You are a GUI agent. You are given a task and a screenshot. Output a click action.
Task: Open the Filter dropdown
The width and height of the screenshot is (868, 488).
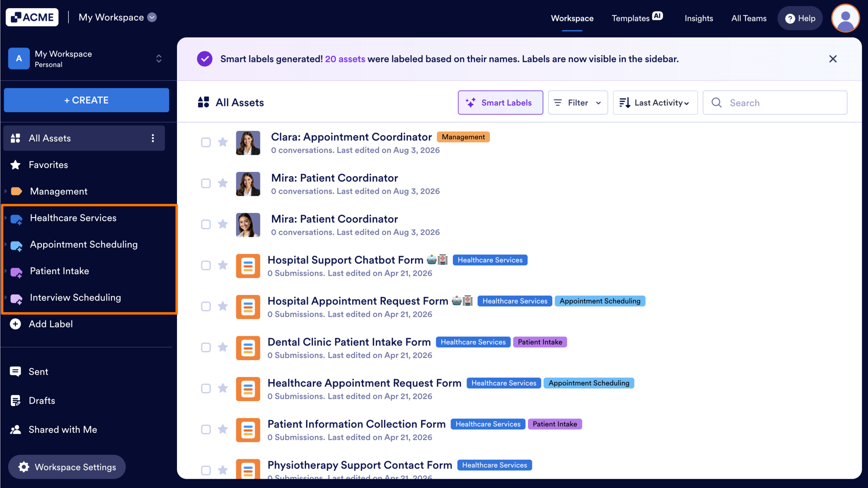[x=578, y=102]
